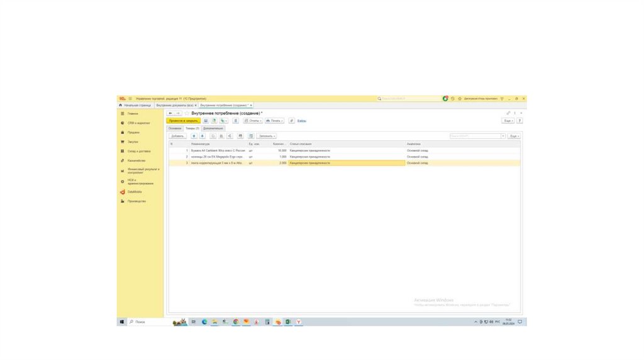Open Склад и доставка section
Viewport: 644px width, 361px height.
pyautogui.click(x=139, y=151)
